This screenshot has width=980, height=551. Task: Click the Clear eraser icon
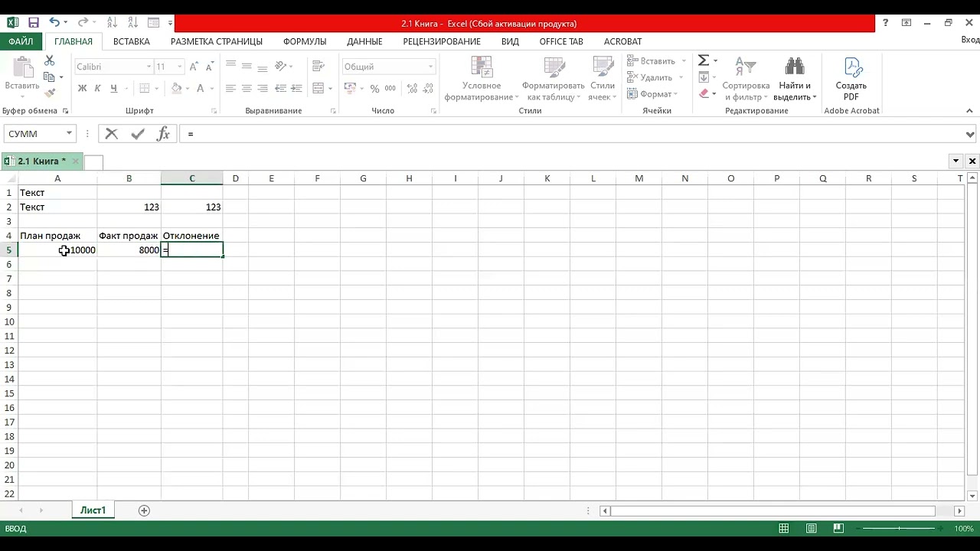tap(704, 94)
